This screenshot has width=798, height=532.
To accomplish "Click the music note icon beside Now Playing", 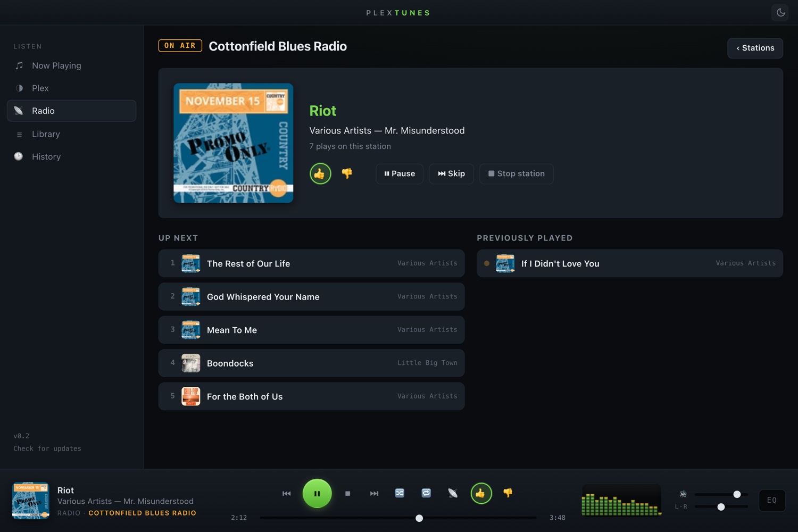I will [x=19, y=65].
